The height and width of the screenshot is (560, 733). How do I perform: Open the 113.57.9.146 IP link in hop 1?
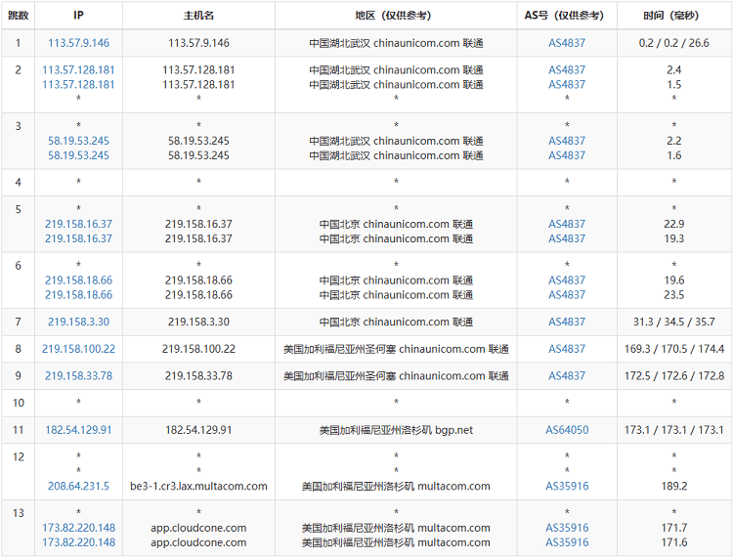click(x=78, y=43)
